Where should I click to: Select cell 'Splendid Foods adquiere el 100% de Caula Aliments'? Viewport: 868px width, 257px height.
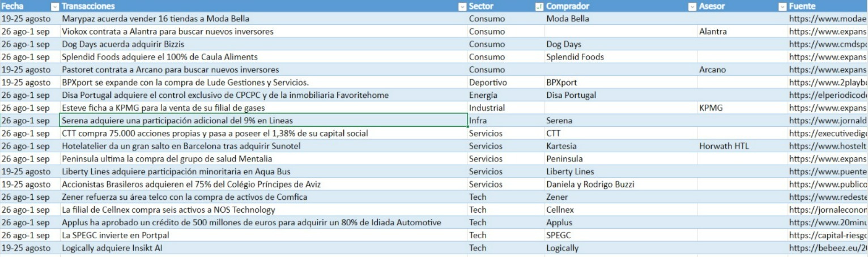(263, 57)
